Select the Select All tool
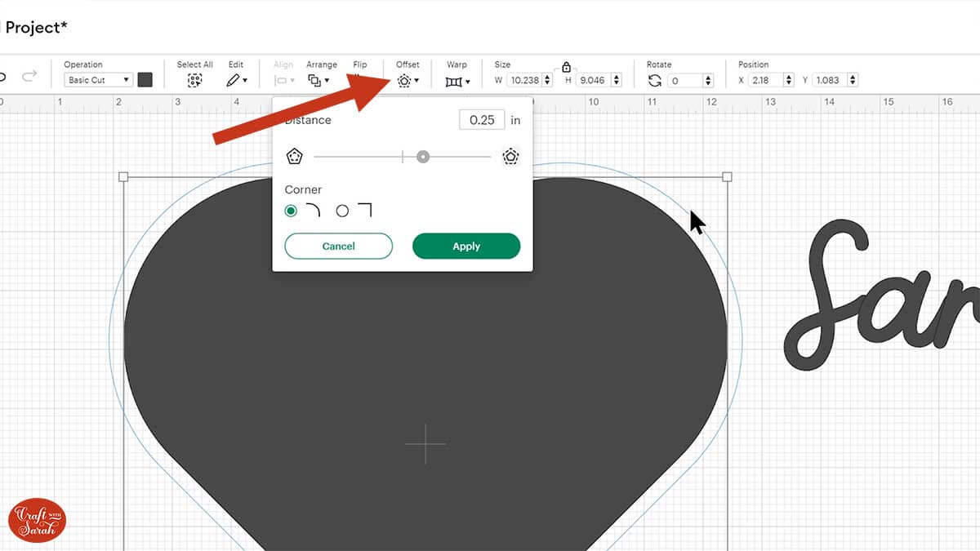Screen dimensions: 980x551 click(194, 79)
